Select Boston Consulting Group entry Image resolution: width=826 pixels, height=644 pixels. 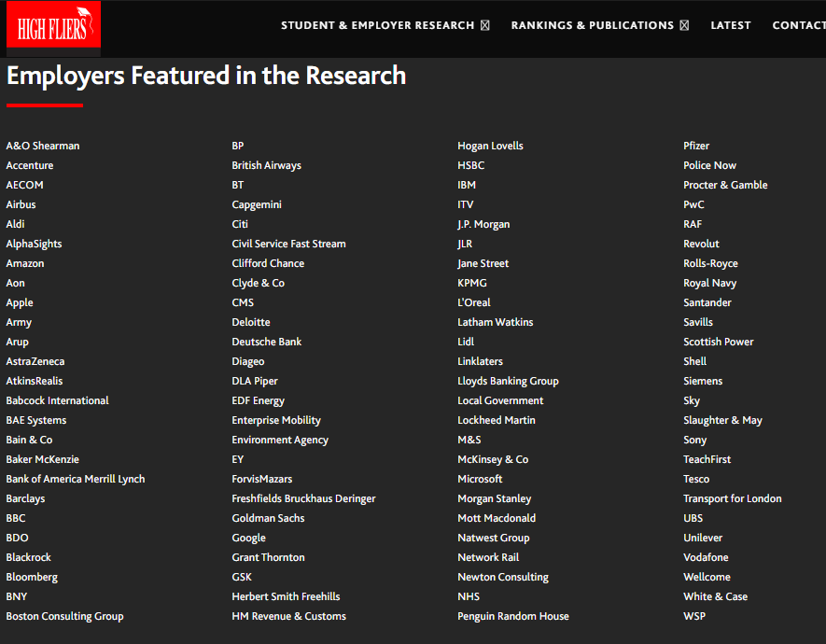click(x=64, y=616)
